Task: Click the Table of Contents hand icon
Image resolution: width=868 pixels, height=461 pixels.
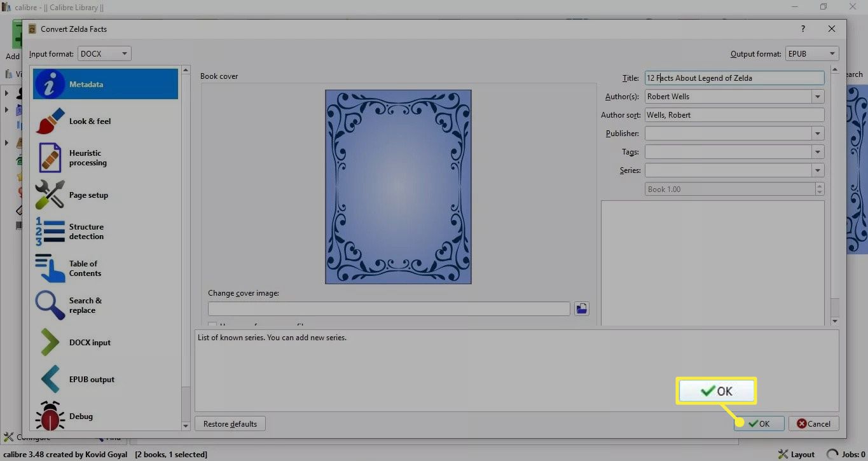Action: [50, 268]
